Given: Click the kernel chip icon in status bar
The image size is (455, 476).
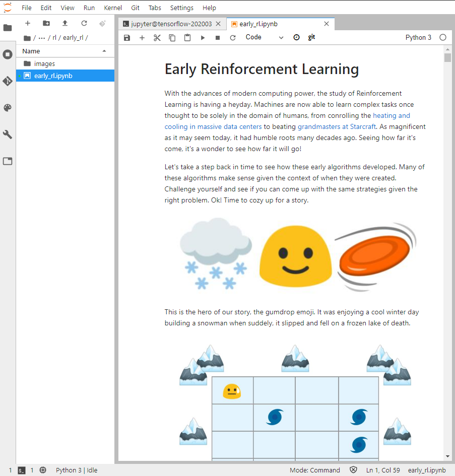Looking at the screenshot, I should (x=43, y=470).
